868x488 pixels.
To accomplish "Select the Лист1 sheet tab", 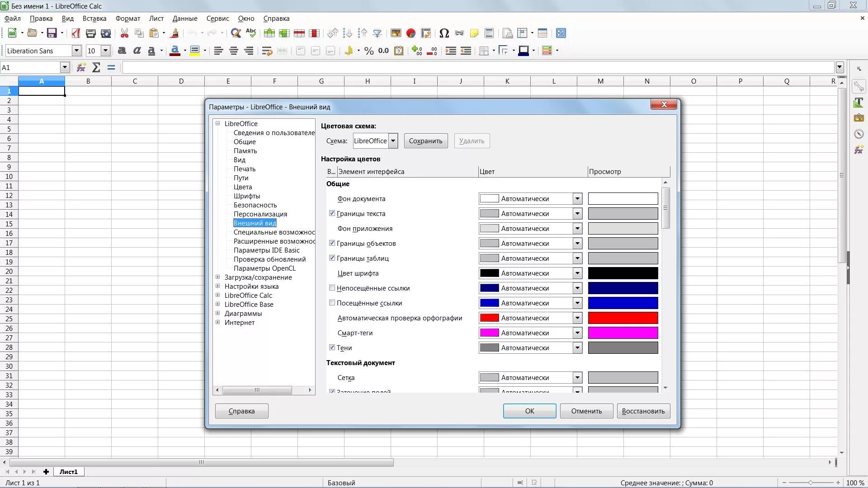I will (x=69, y=472).
